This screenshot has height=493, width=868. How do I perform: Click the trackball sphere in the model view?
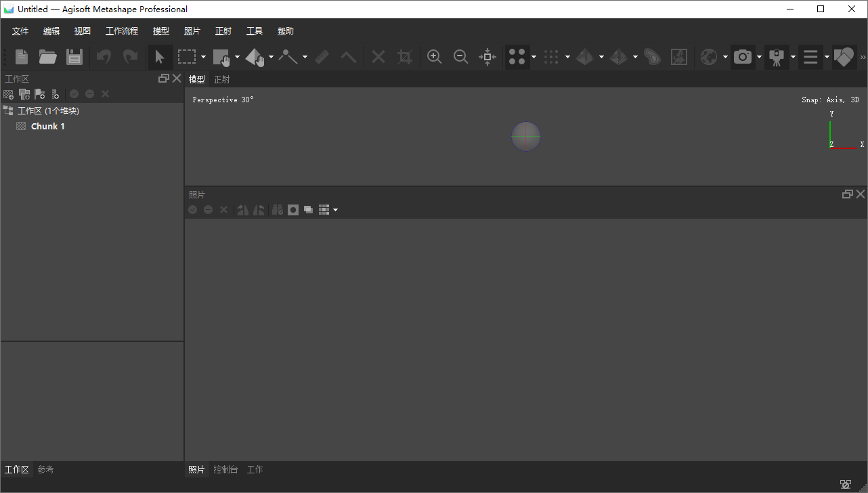tap(526, 136)
